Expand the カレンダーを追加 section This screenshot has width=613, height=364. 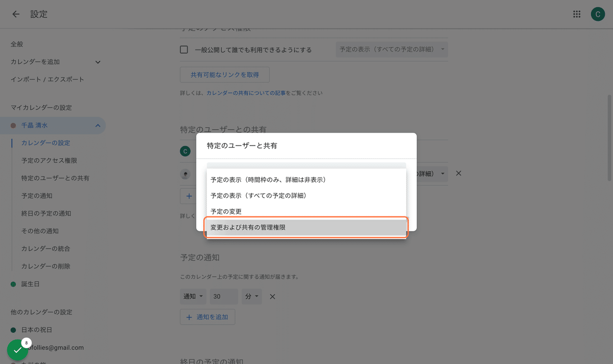98,62
